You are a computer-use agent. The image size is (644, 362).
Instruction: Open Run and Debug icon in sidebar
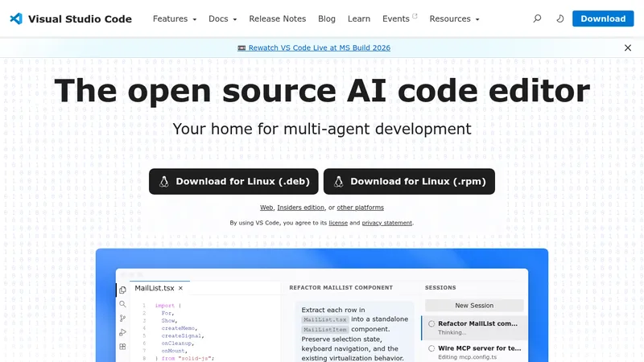122,332
